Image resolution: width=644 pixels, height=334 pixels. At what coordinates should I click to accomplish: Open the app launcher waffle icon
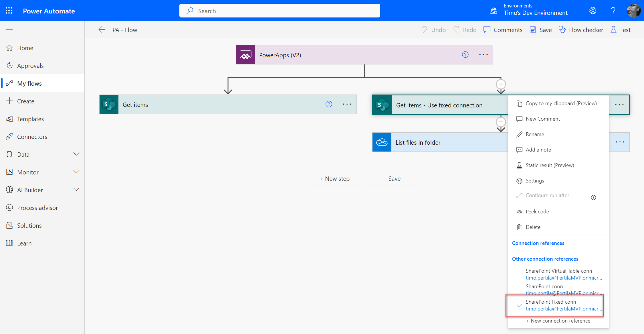(9, 11)
